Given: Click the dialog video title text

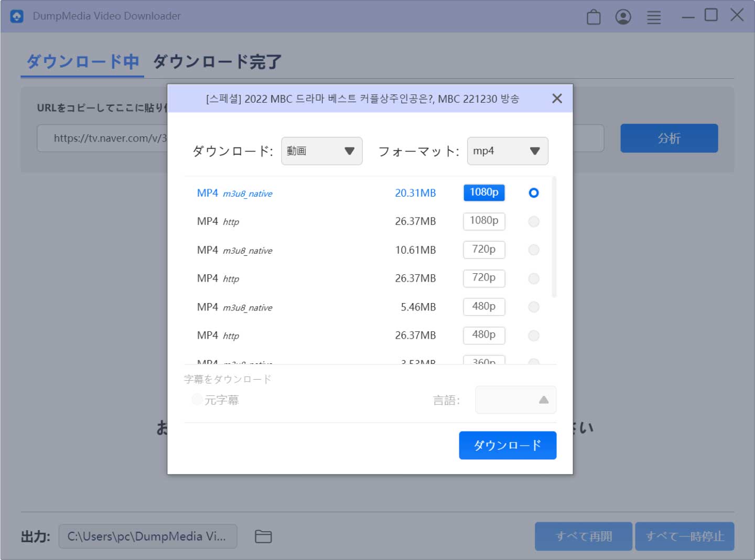Looking at the screenshot, I should pyautogui.click(x=362, y=99).
